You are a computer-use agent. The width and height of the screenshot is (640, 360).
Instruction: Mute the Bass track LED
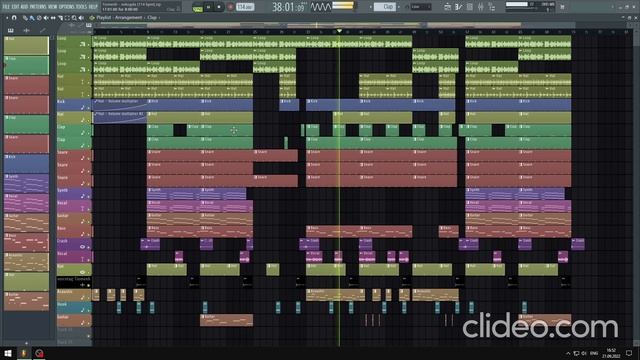pyautogui.click(x=89, y=234)
